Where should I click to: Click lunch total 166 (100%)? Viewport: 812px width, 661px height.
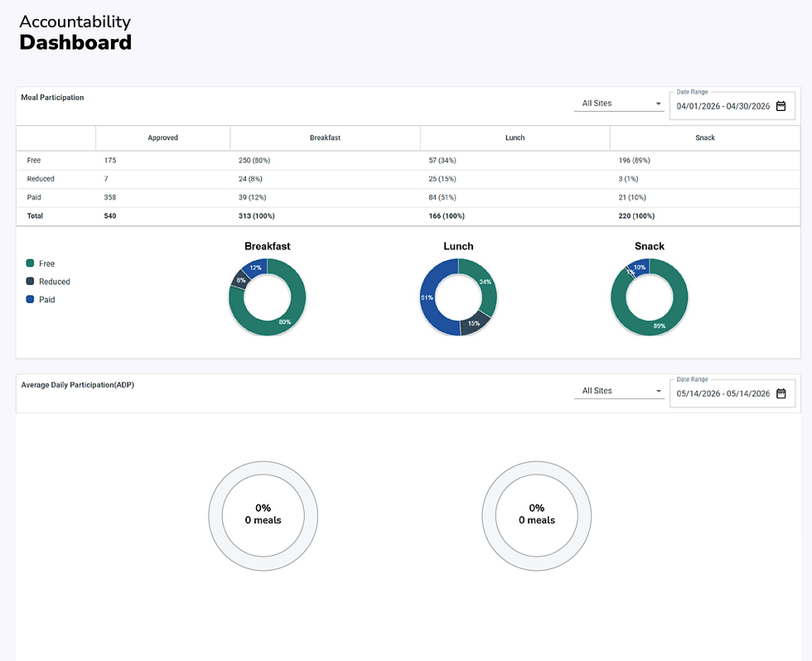pyautogui.click(x=447, y=216)
